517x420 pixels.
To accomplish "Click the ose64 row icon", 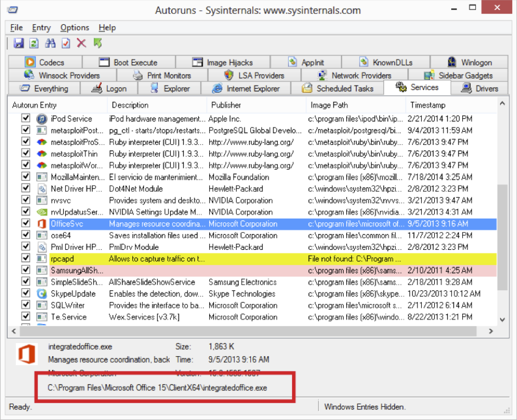I will pyautogui.click(x=42, y=236).
